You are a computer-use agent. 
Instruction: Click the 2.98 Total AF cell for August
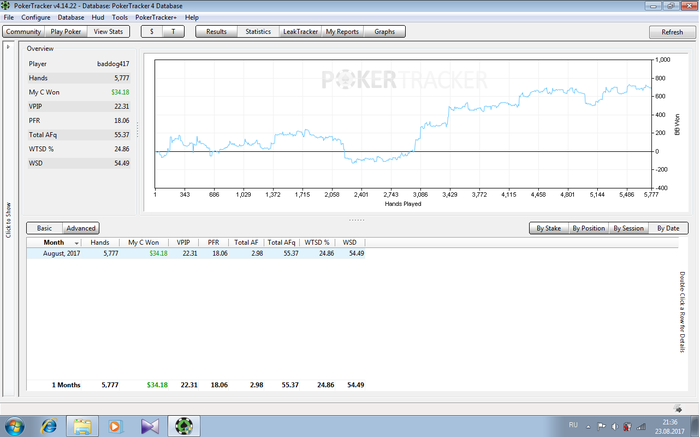point(257,253)
